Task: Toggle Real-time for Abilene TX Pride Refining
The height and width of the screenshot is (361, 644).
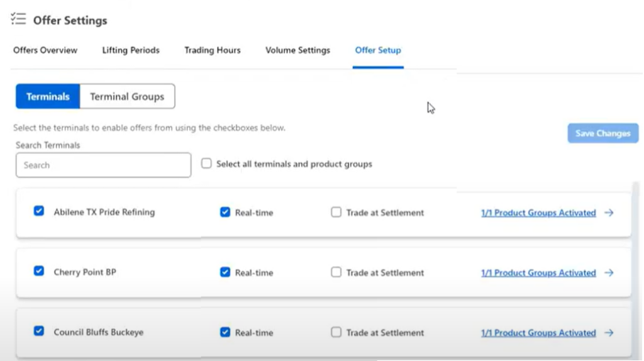Action: click(225, 212)
